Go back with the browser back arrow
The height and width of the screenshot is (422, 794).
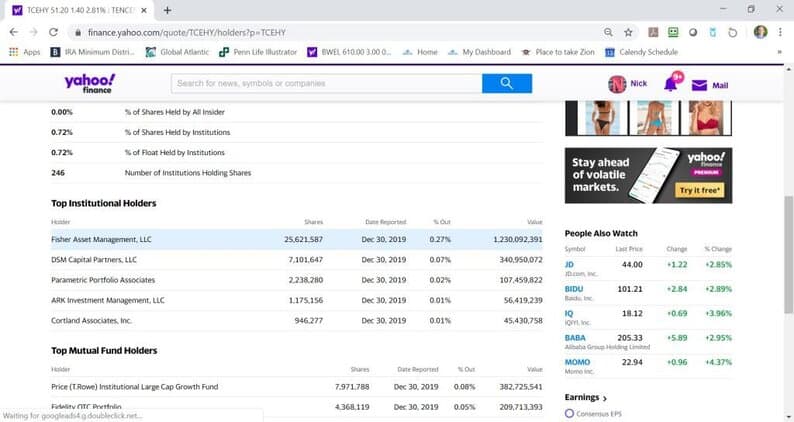pyautogui.click(x=14, y=32)
